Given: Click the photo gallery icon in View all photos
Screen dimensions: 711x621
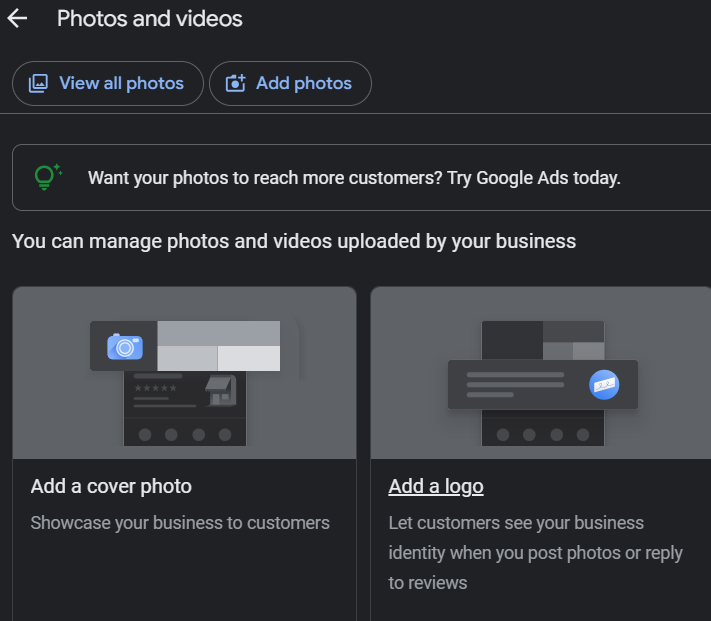Looking at the screenshot, I should [38, 83].
